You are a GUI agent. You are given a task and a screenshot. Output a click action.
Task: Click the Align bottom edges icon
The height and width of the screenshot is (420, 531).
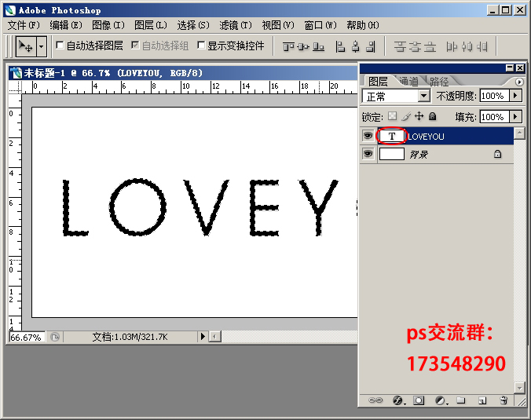(x=318, y=46)
